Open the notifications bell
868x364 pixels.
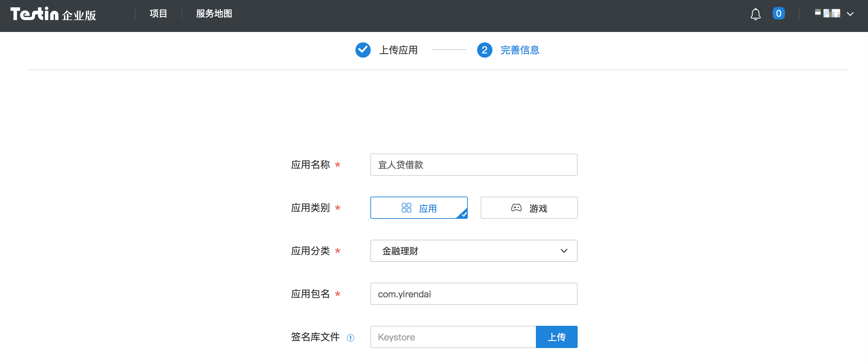point(755,14)
